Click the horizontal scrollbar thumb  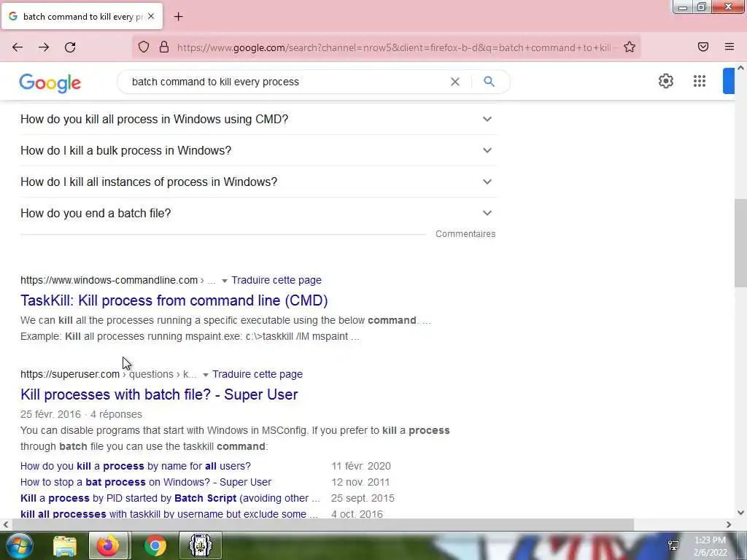[x=322, y=524]
